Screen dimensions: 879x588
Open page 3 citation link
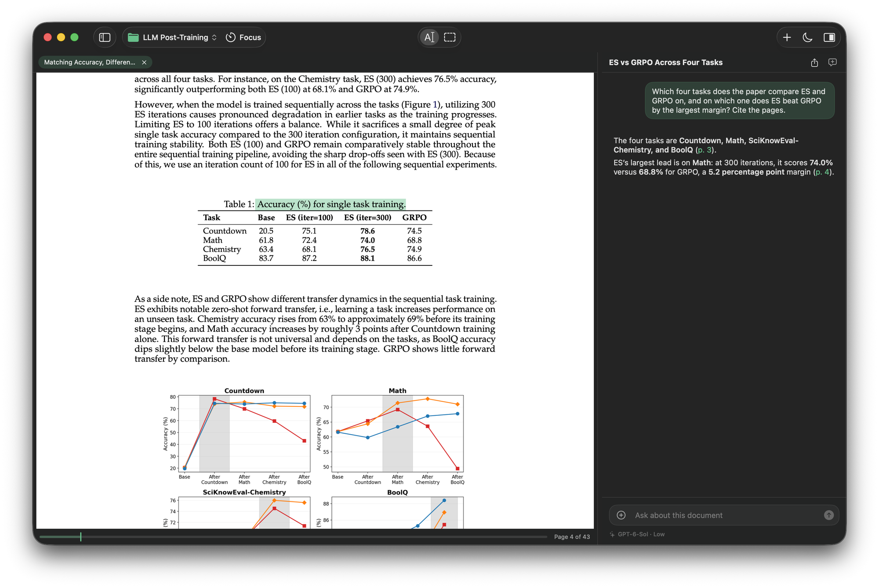click(x=705, y=150)
